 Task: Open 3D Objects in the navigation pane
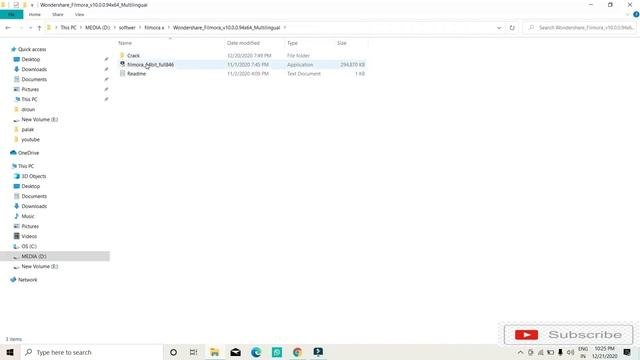[33, 176]
